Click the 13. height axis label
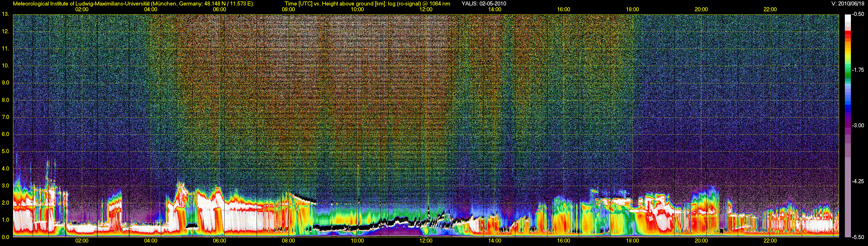The width and height of the screenshot is (868, 246). (x=5, y=14)
